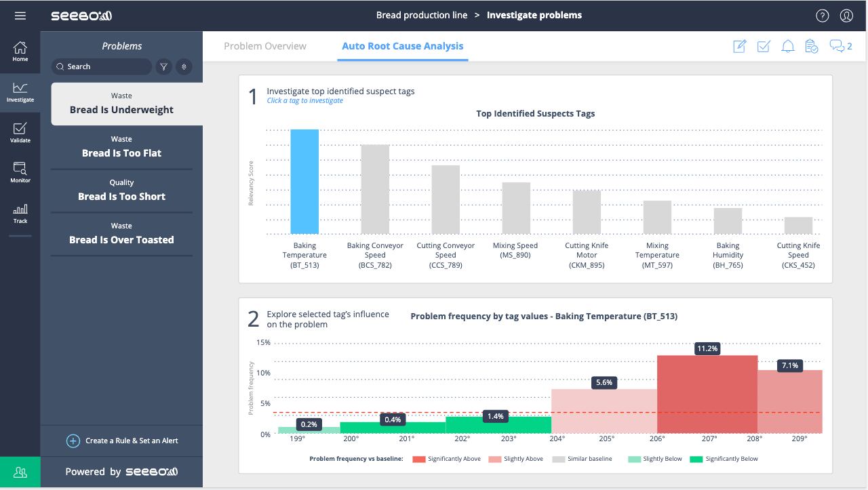Open the help question mark icon
This screenshot has width=868, height=490.
click(822, 16)
